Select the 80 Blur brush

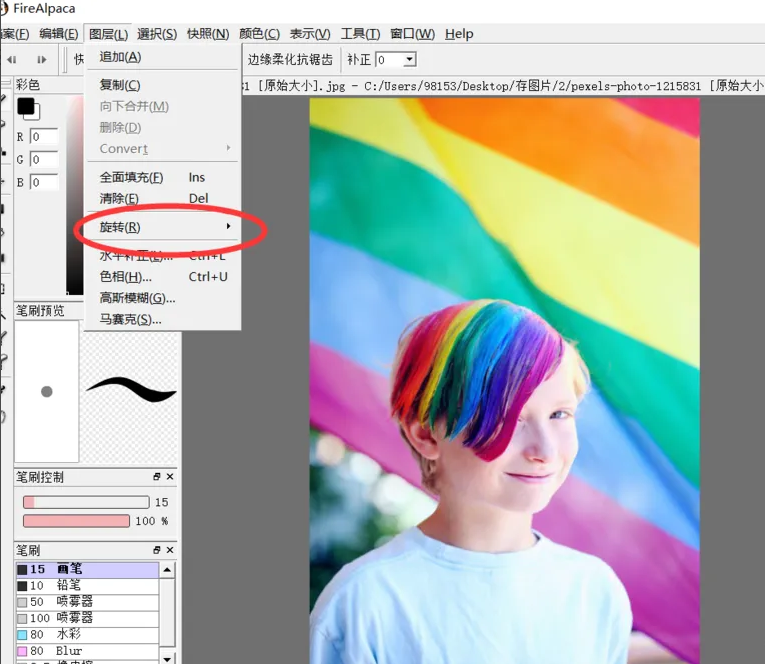pos(87,651)
